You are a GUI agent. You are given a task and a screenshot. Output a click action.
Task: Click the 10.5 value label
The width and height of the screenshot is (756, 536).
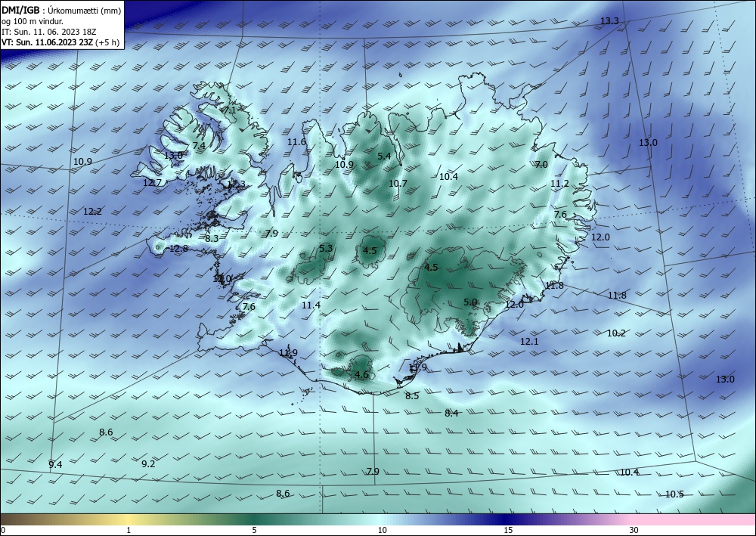click(x=674, y=494)
